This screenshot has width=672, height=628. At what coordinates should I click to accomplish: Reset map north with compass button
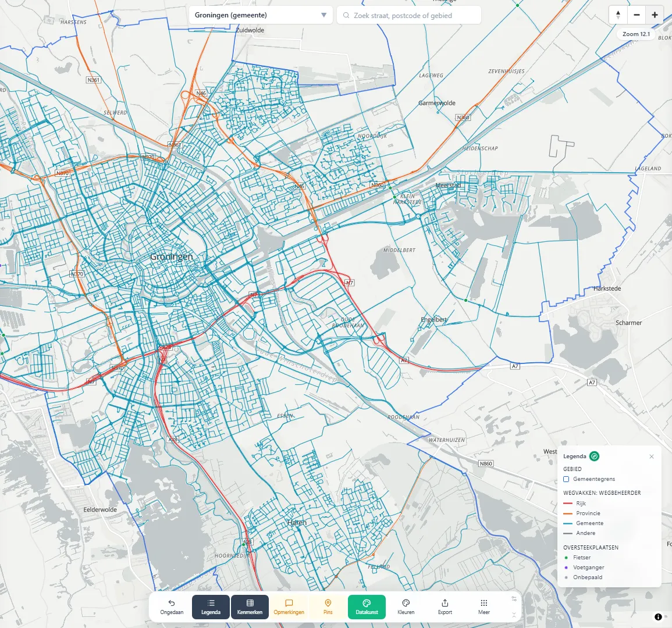tap(618, 15)
